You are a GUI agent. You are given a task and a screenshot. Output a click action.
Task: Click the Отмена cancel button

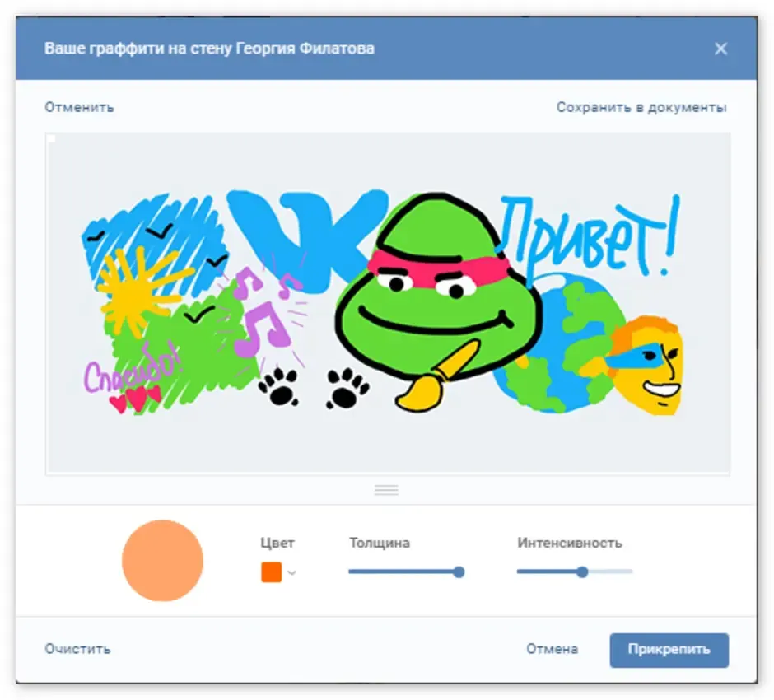tap(552, 649)
